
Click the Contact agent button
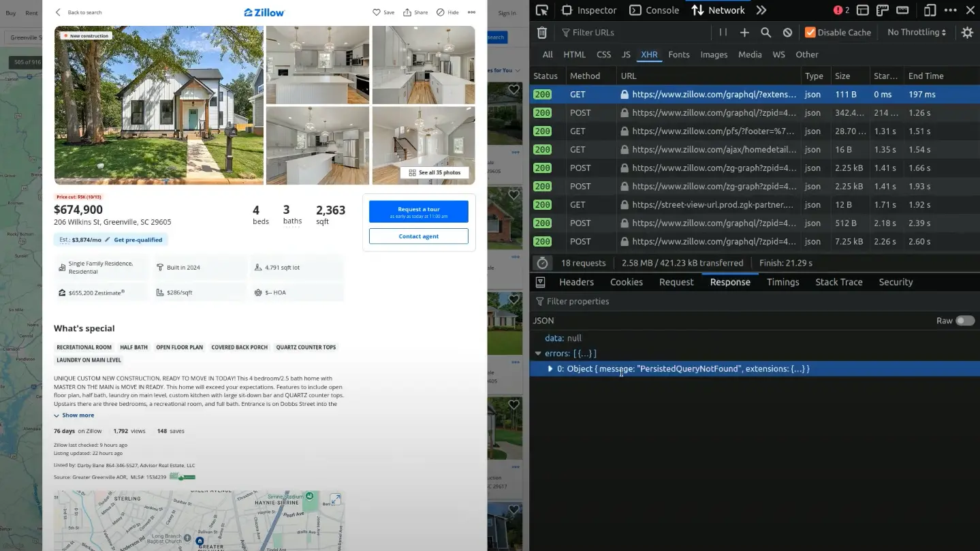click(418, 236)
